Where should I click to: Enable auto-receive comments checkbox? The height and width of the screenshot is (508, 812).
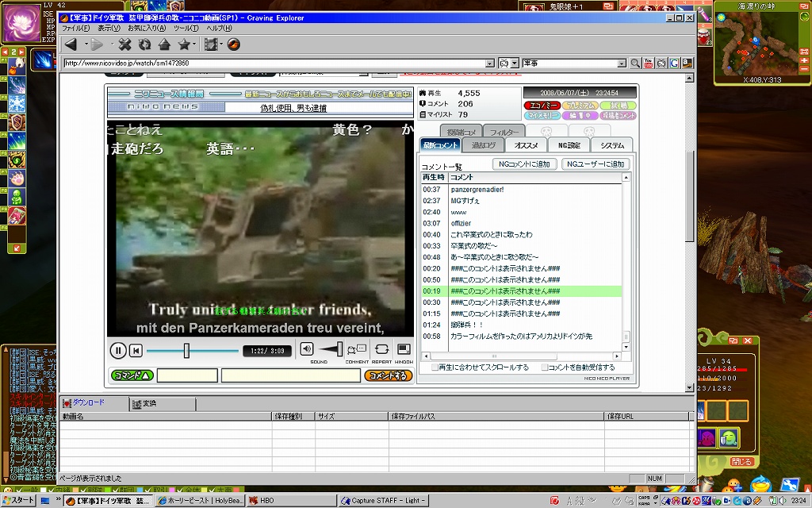pyautogui.click(x=545, y=368)
